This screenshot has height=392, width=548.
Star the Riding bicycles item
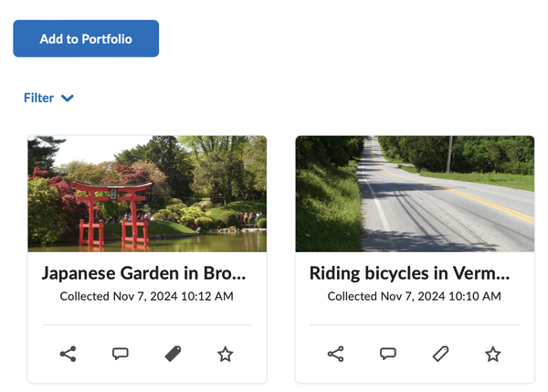tap(493, 354)
